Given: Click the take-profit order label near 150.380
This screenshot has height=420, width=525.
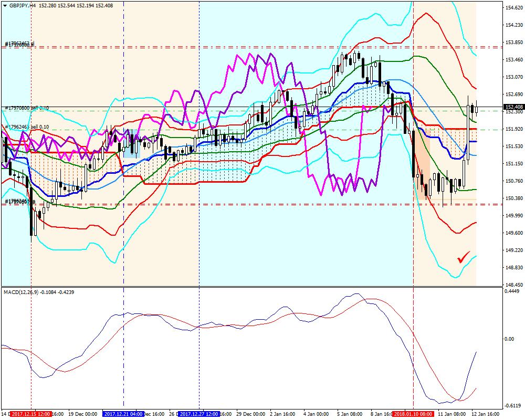Looking at the screenshot, I should click(20, 201).
